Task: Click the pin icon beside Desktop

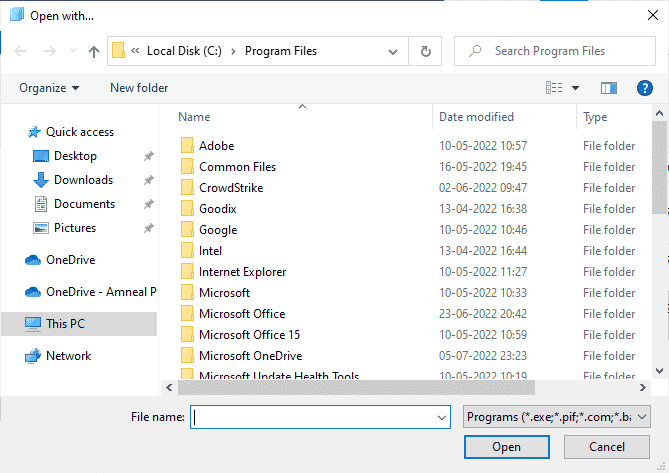Action: [x=148, y=156]
